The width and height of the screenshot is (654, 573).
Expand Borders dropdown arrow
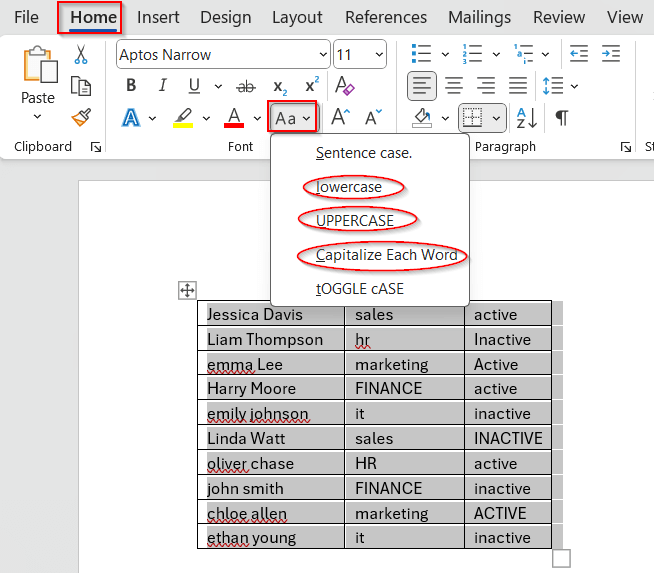496,118
